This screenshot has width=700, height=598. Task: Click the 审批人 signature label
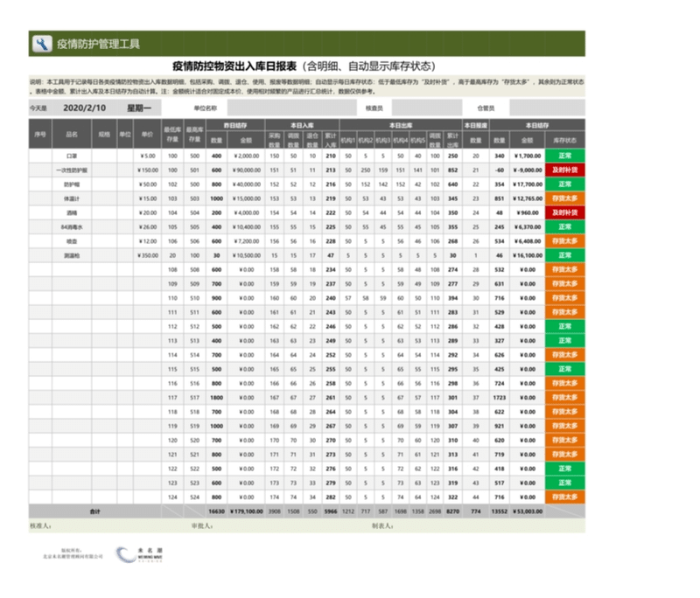pos(201,526)
